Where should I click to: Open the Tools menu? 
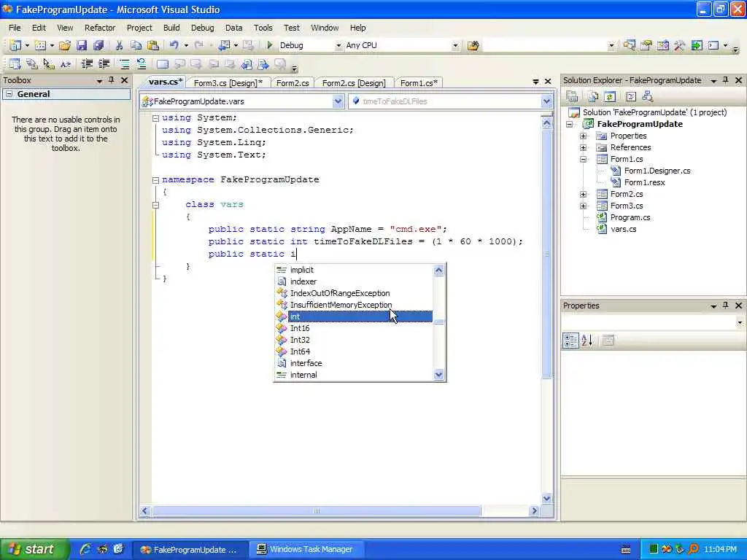click(263, 28)
